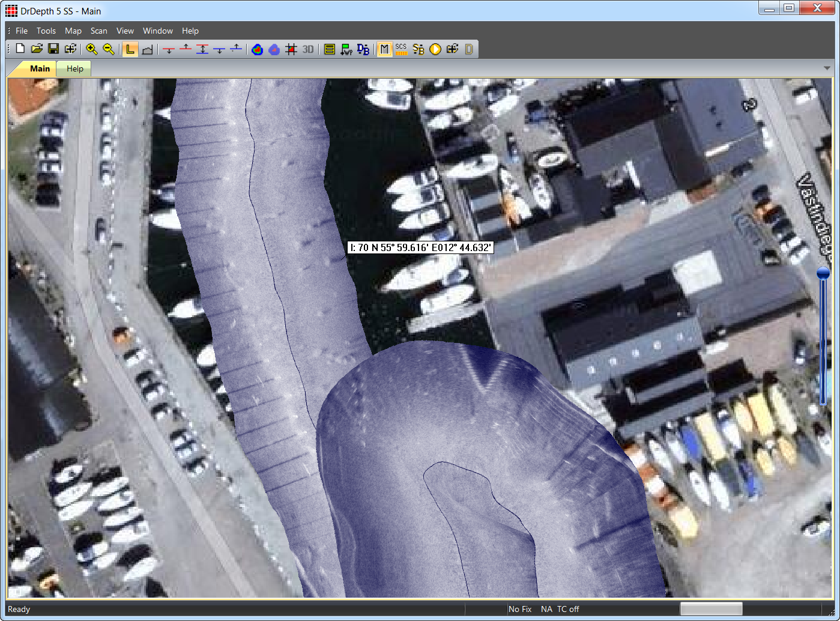Switch to the Help tab
Viewport: 840px width, 621px height.
pos(75,68)
